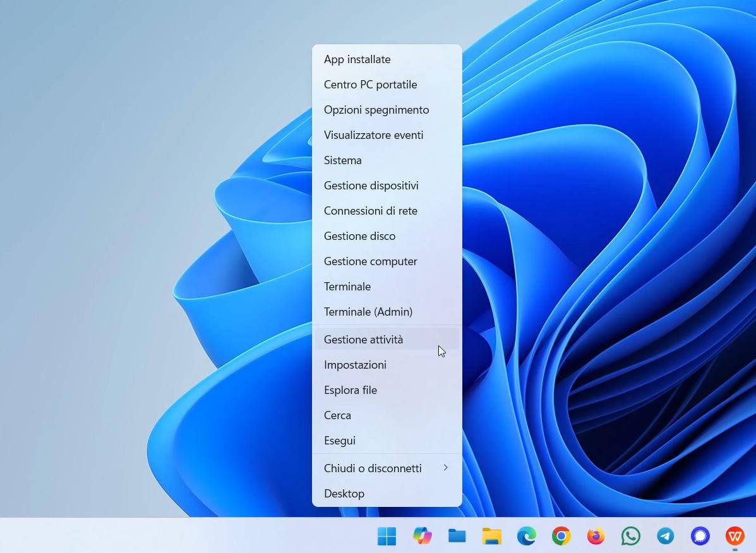
Task: Open Copilot from the taskbar
Action: pos(422,536)
